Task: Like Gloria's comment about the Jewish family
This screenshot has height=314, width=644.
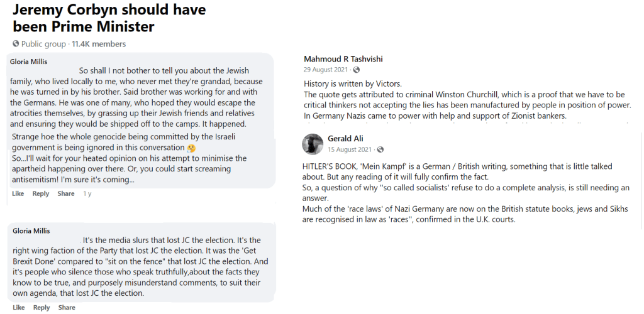Action: (18, 193)
